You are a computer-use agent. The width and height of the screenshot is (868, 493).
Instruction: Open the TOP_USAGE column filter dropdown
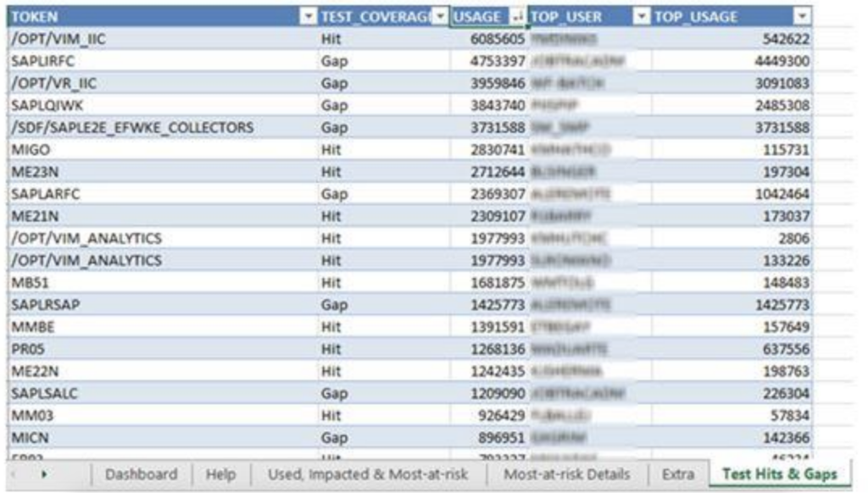pos(802,17)
